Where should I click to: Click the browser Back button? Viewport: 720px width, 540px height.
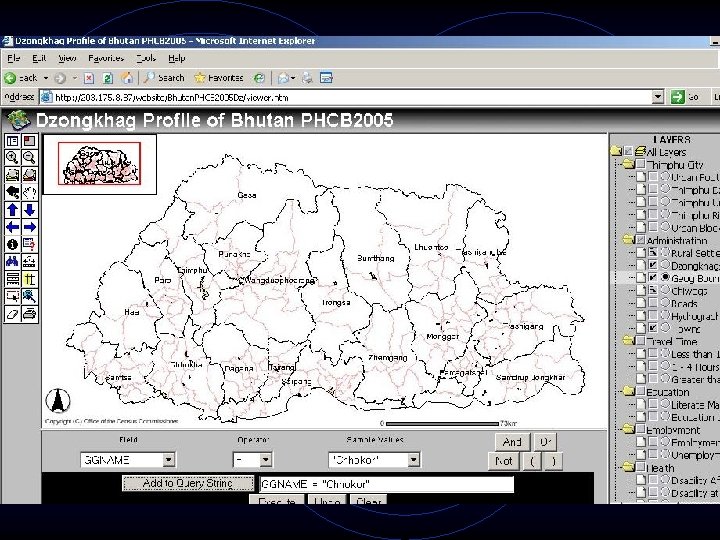coord(21,78)
